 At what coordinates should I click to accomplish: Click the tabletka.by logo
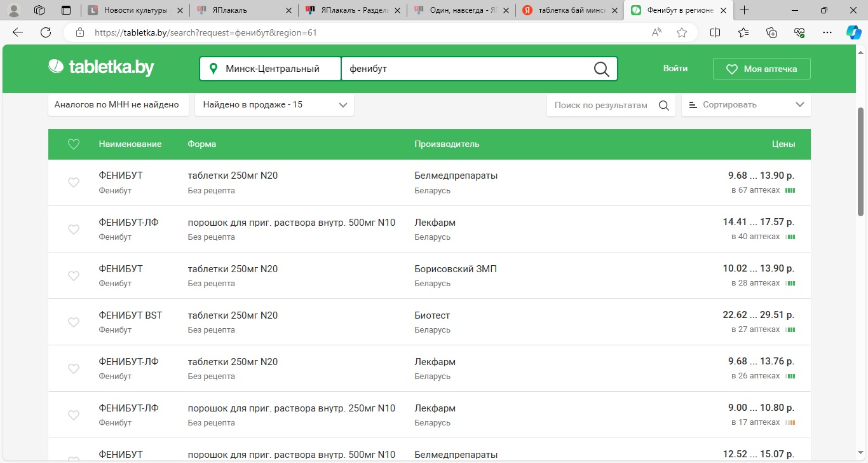[x=101, y=67]
